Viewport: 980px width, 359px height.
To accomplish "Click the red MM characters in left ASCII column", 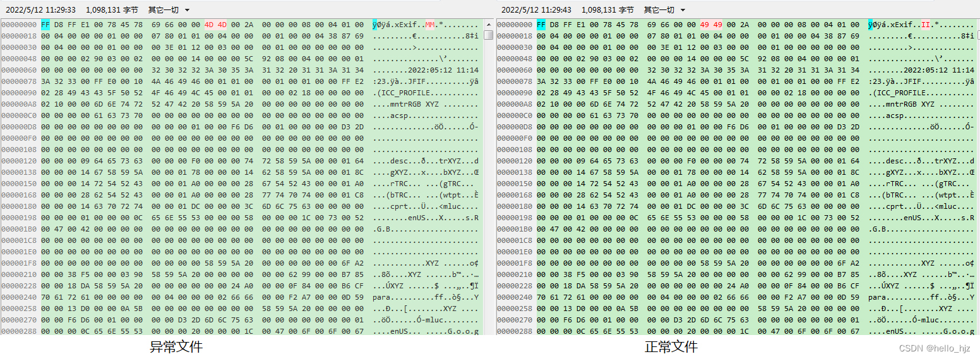I will [x=430, y=25].
